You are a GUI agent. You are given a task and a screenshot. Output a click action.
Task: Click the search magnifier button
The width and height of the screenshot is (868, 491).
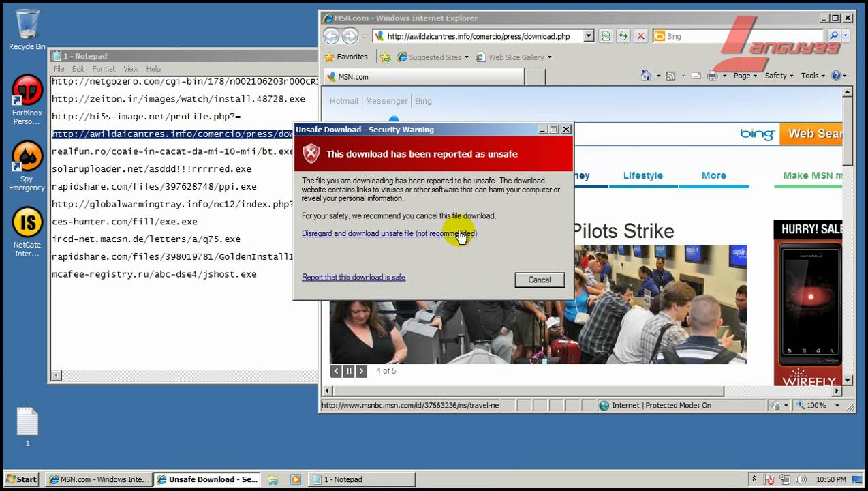(834, 36)
